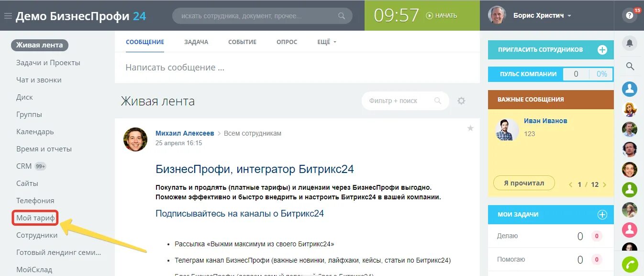Viewport: 644px width, 276px height.
Task: Select the Задача tab
Action: tap(196, 42)
